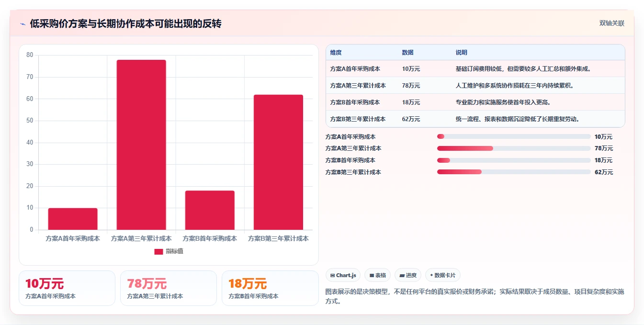
Task: Click the 方案A首年采购成本 x-axis label
Action: point(73,238)
